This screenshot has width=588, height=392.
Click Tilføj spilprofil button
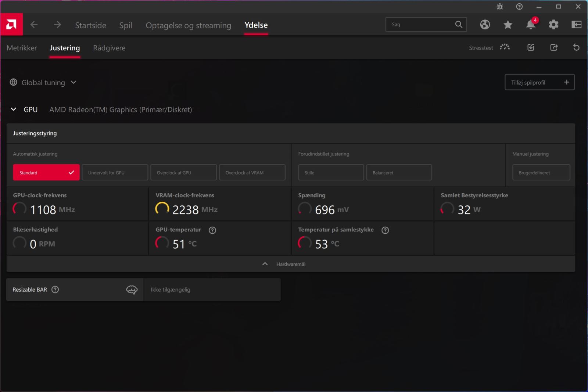540,82
